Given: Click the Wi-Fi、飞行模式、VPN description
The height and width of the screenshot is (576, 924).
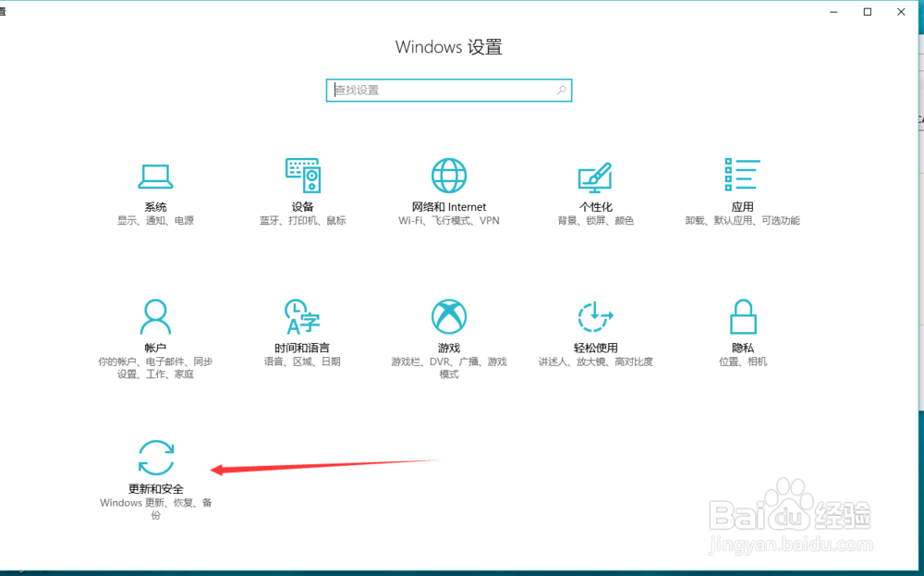Looking at the screenshot, I should (449, 220).
